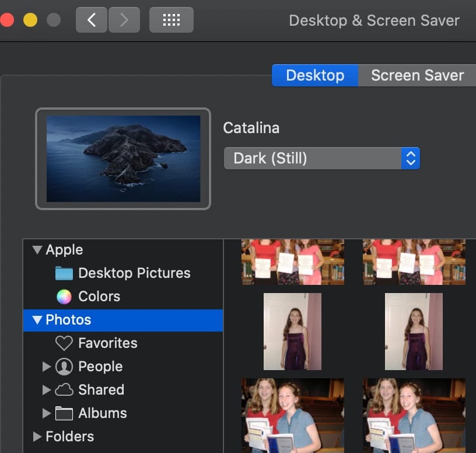Image resolution: width=476 pixels, height=453 pixels.
Task: Open the Dark (Still) dropdown menu
Action: (321, 158)
